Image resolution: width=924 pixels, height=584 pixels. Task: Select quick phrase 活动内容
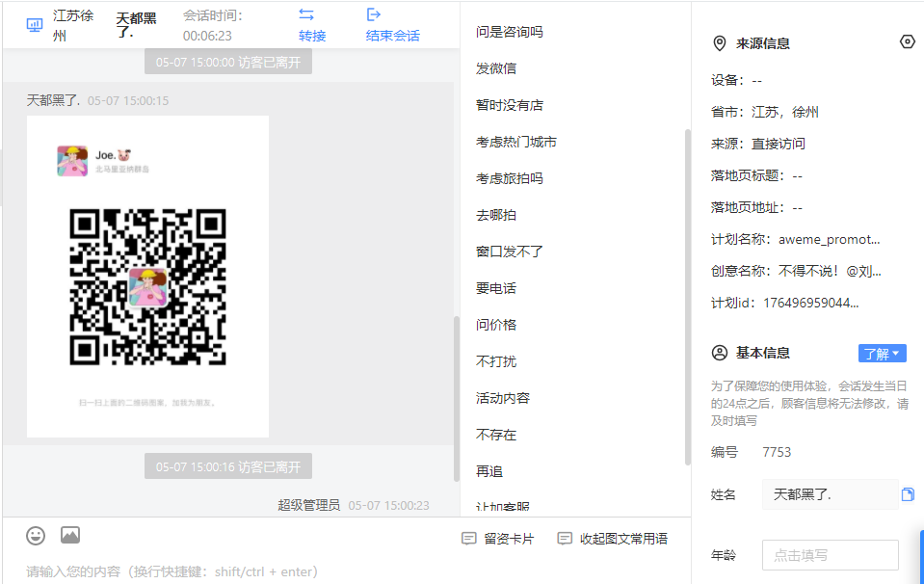pyautogui.click(x=503, y=398)
